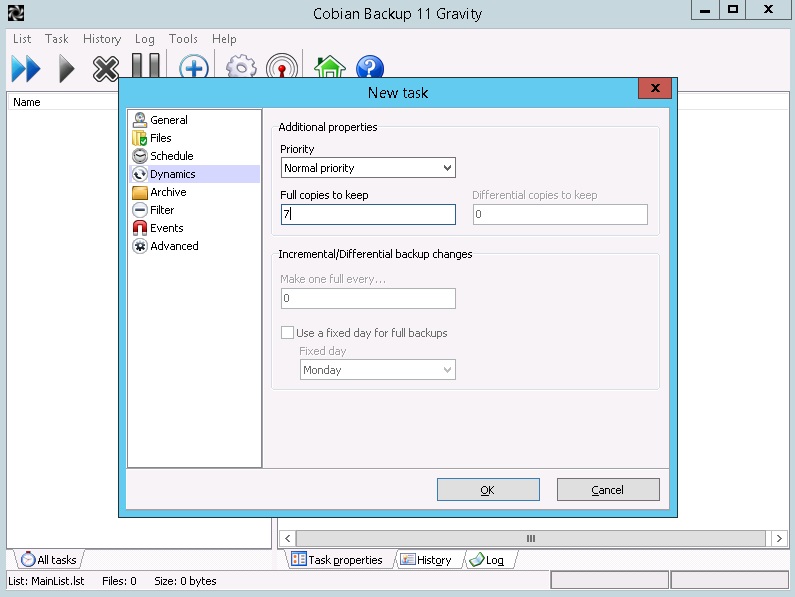The height and width of the screenshot is (597, 795).
Task: Click OK to confirm the new task
Action: [488, 489]
